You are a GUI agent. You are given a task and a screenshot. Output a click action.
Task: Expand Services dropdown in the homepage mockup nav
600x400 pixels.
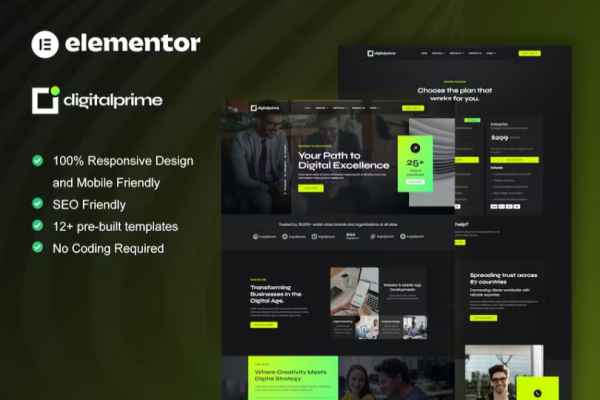(x=322, y=108)
